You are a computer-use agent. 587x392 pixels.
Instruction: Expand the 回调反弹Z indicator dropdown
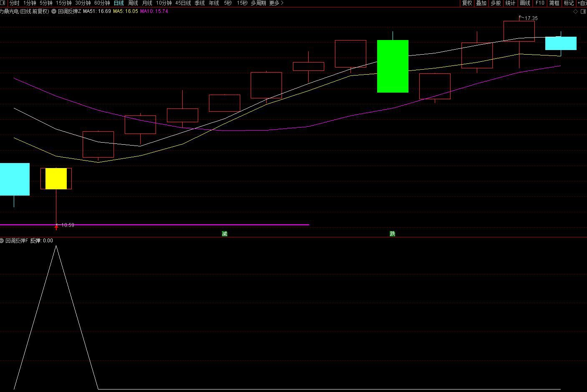(54, 12)
